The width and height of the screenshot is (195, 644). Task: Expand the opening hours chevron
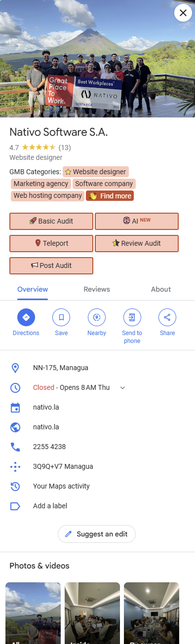[122, 388]
